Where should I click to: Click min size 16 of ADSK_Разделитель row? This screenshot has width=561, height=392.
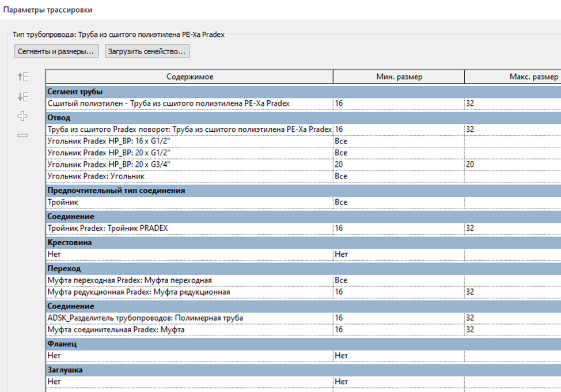tap(399, 318)
